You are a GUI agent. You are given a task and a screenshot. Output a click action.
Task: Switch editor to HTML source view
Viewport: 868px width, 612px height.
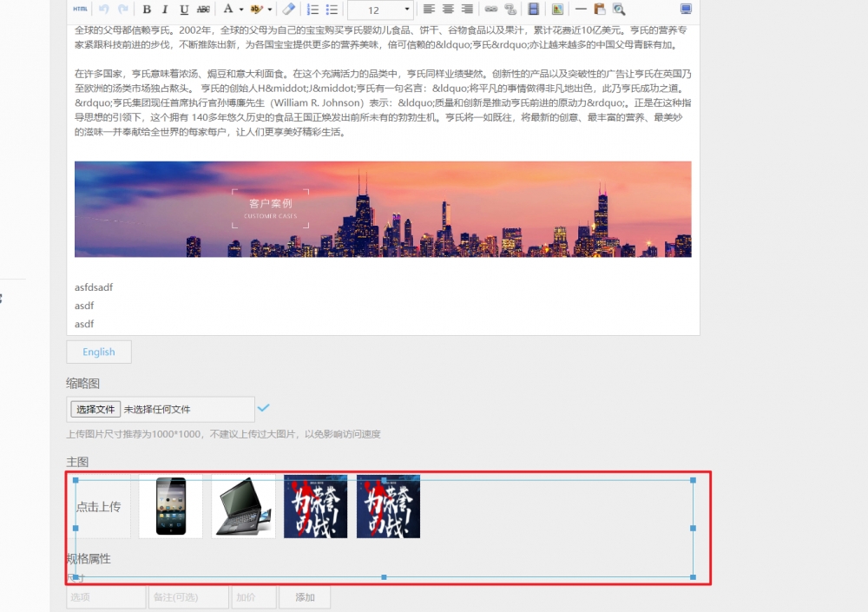click(80, 9)
